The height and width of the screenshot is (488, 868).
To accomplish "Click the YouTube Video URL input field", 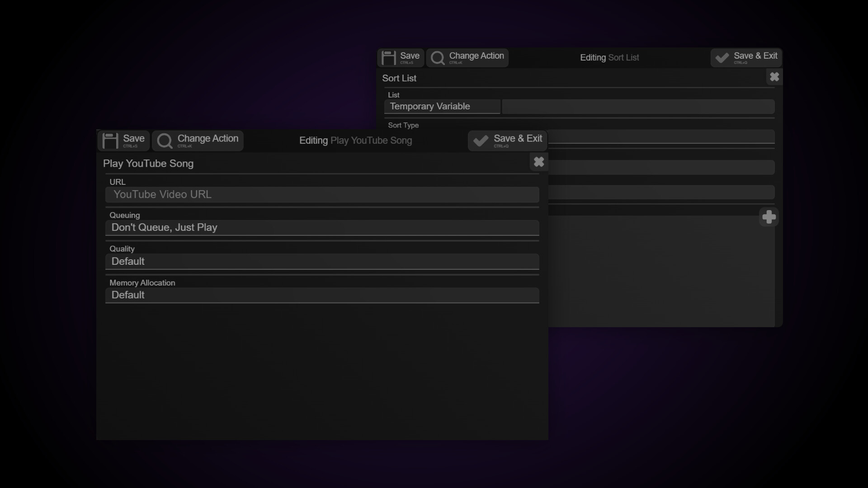I will [322, 194].
